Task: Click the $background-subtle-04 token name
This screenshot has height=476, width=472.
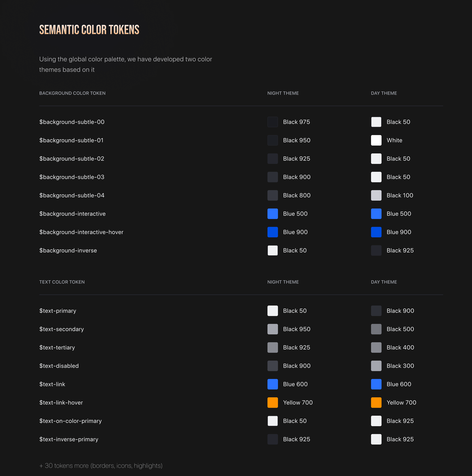Action: pyautogui.click(x=72, y=195)
